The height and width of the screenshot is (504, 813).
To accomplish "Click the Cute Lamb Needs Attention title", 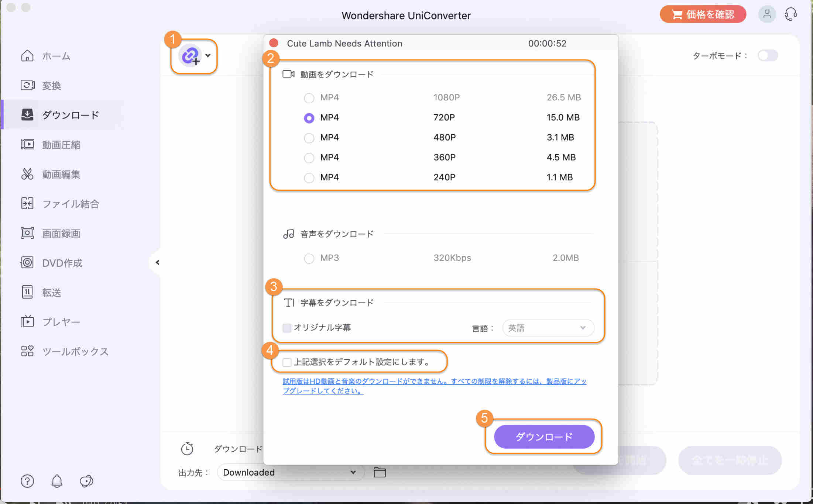I will [344, 44].
